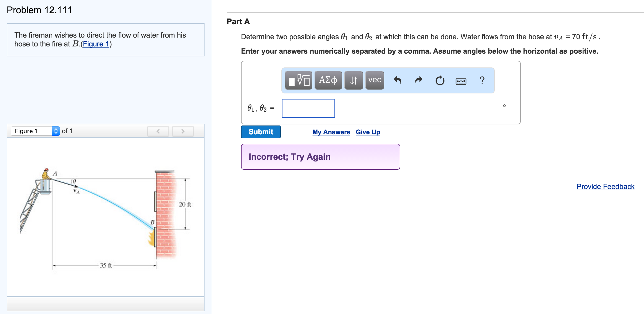Click inside the theta answer input box
This screenshot has width=644, height=314.
tap(308, 108)
